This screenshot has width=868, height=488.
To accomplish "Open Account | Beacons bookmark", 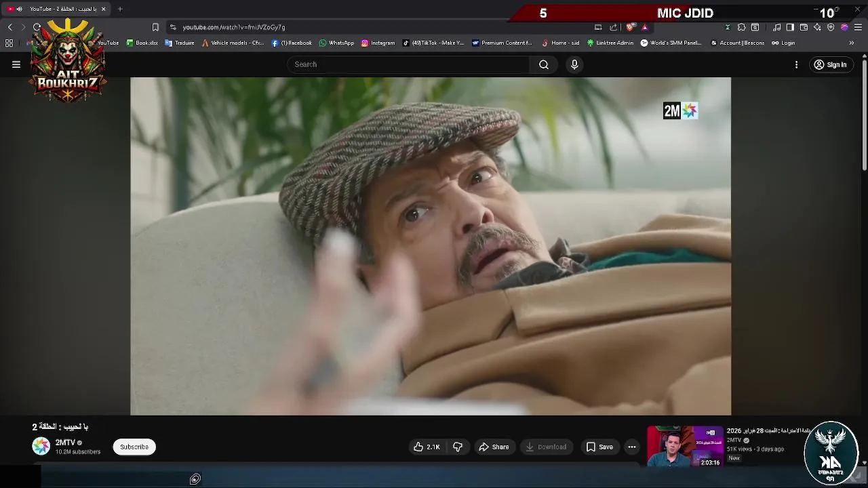I will [x=738, y=43].
